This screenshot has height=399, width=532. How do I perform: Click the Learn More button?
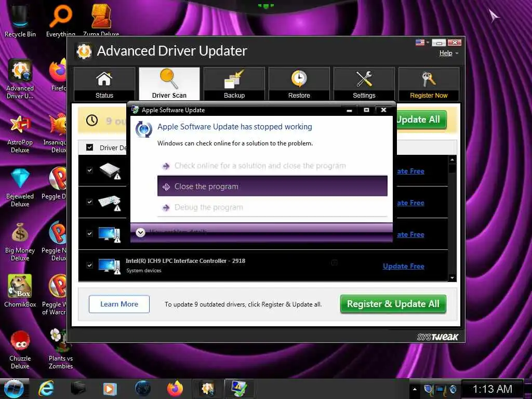coord(119,304)
